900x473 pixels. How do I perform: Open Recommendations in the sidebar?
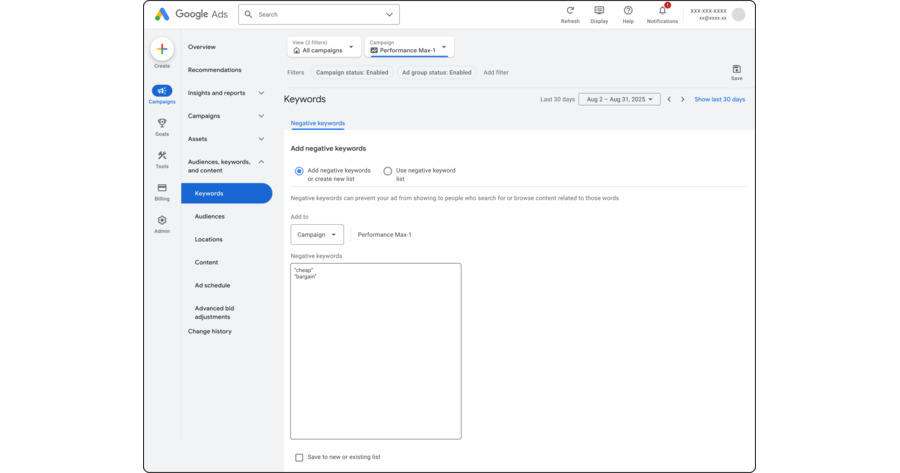215,70
